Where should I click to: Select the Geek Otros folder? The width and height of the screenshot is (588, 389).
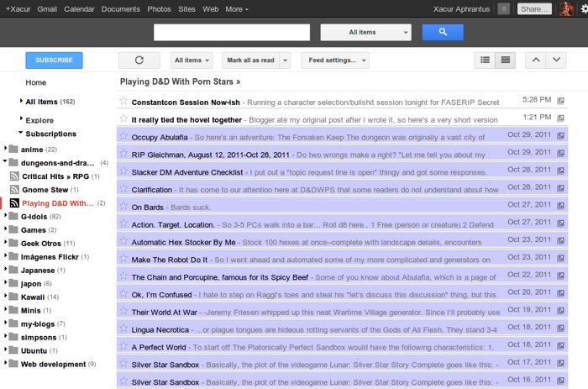(x=41, y=244)
